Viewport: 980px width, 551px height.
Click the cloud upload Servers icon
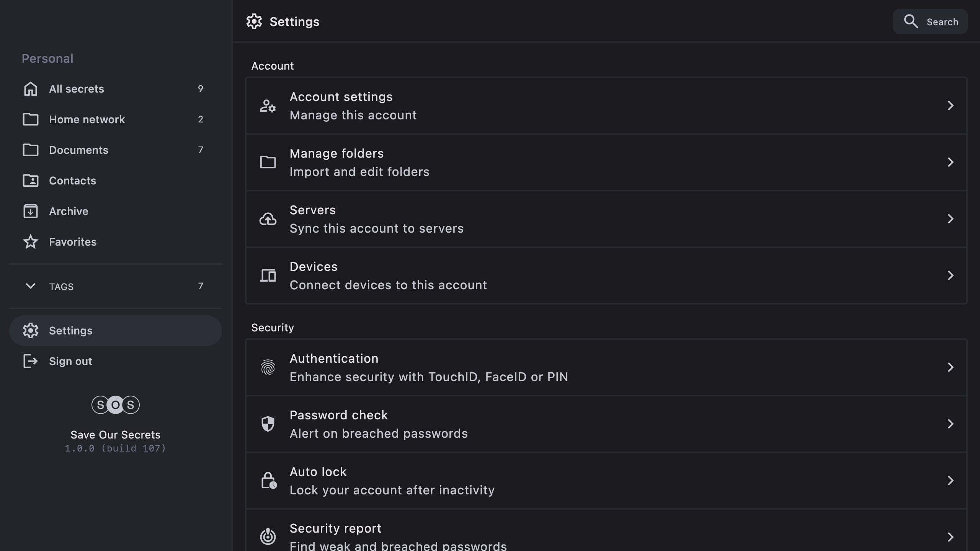268,219
